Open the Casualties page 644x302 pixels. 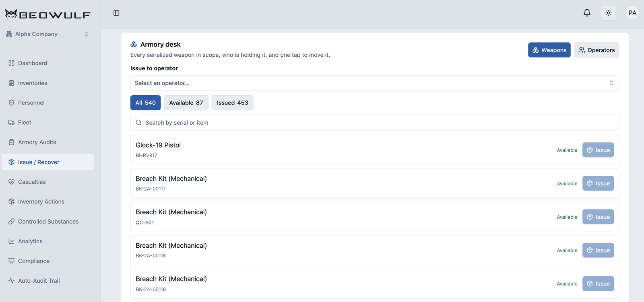[47, 182]
